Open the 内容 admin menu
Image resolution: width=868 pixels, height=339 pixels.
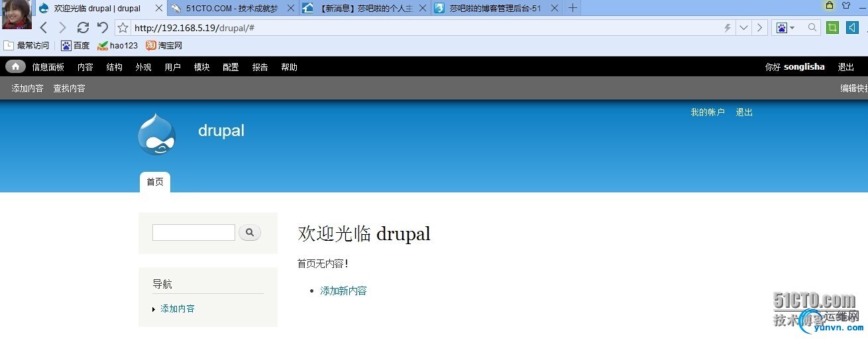coord(85,67)
